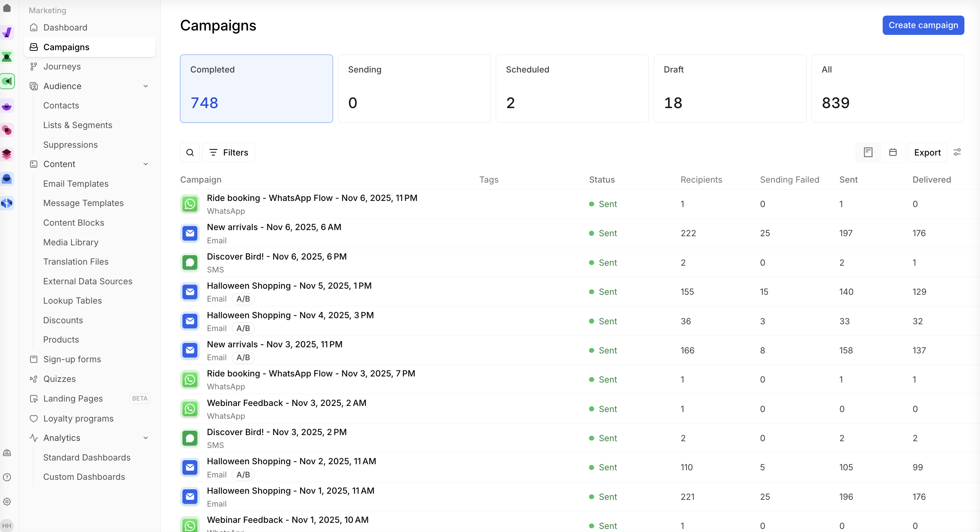The height and width of the screenshot is (532, 980).
Task: Switch to calendar view icon
Action: (893, 152)
